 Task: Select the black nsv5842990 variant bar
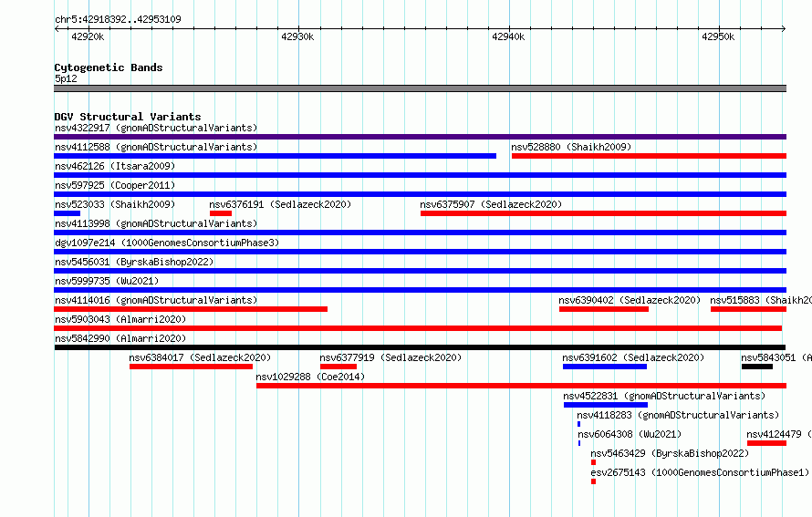[x=420, y=347]
